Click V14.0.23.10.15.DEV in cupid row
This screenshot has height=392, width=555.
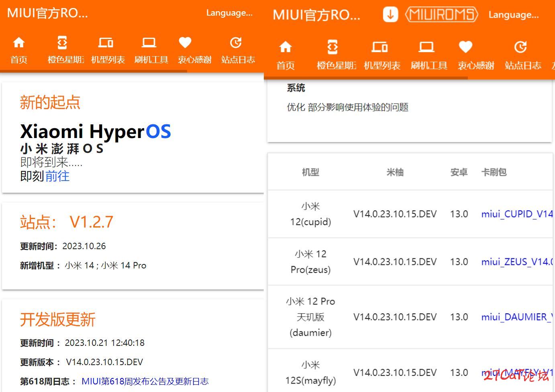point(395,214)
